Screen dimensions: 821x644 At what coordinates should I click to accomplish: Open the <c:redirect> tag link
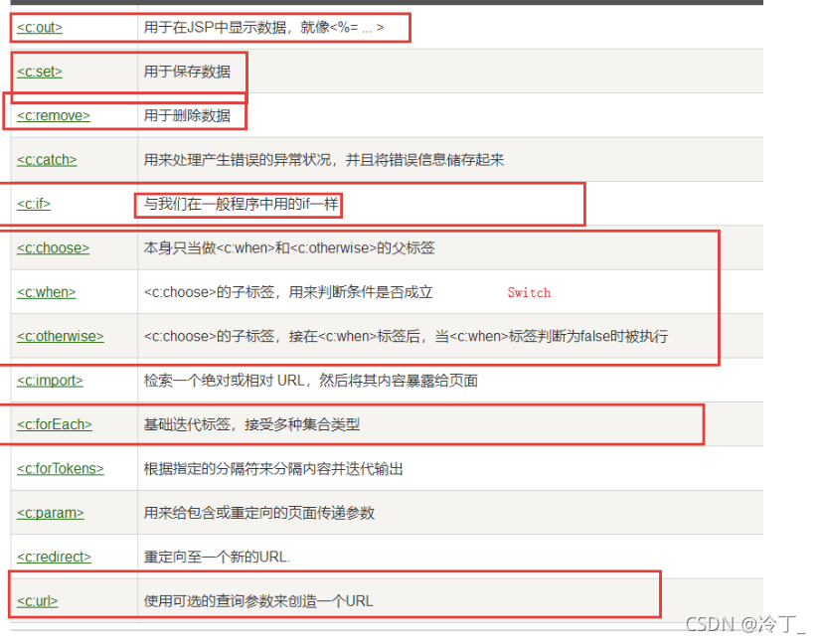[x=54, y=558]
